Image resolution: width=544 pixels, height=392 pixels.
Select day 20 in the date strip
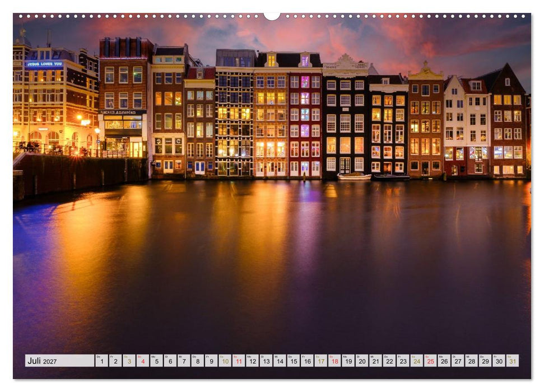(x=362, y=361)
